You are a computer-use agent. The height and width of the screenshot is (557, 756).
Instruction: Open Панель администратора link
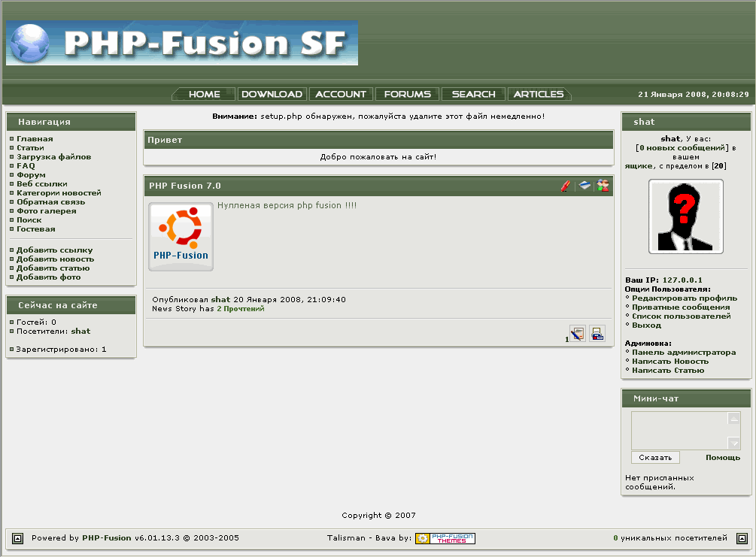point(684,353)
